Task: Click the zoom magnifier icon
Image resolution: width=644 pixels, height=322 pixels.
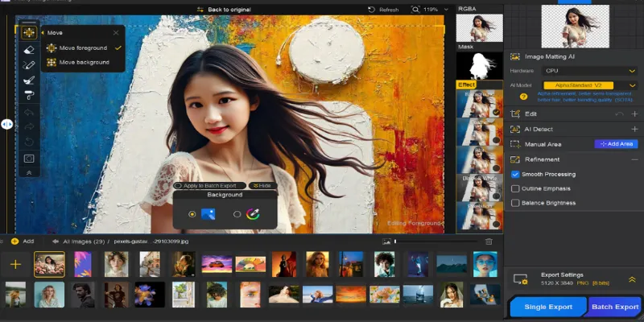Action: pos(415,10)
